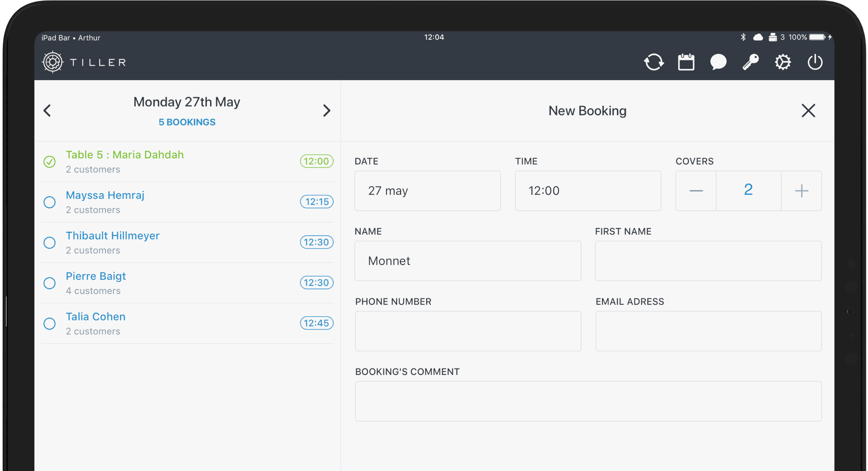Screen dimensions: 868x471
Task: Open the Date field 27 may
Action: tap(427, 191)
